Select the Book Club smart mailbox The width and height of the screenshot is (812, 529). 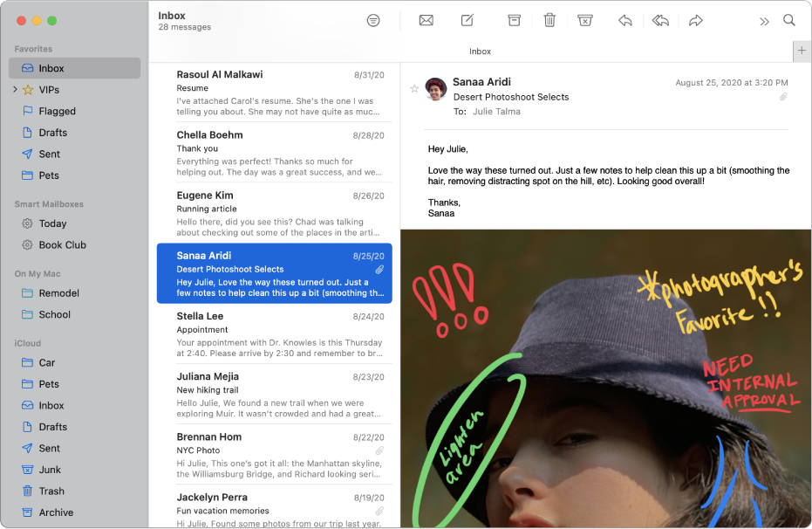pos(75,245)
